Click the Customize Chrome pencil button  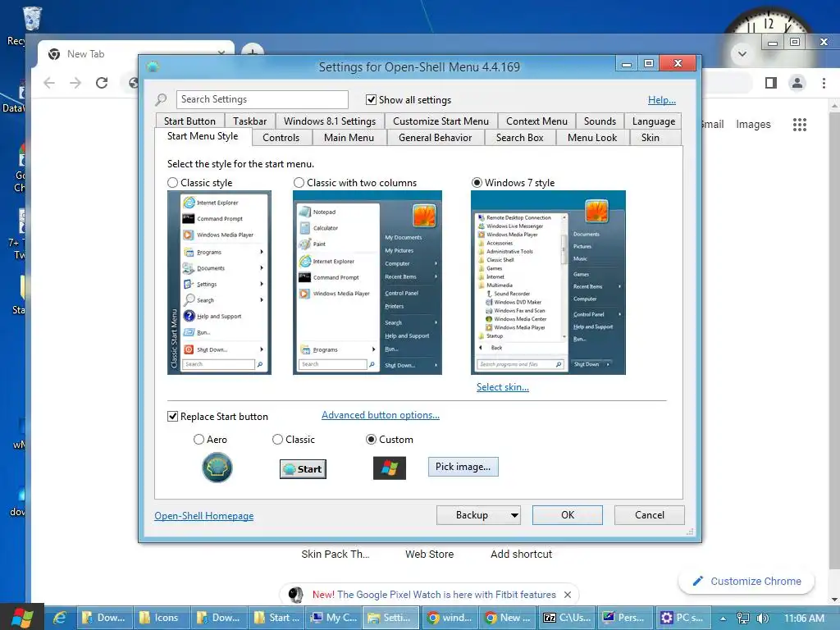click(746, 582)
